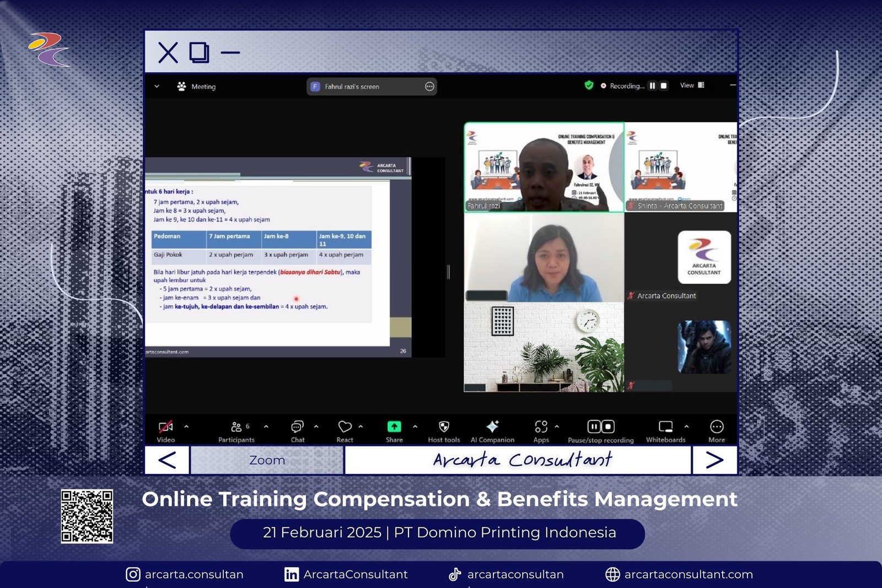Turn on the Video camera
Screen dimensions: 882x588
click(x=165, y=427)
